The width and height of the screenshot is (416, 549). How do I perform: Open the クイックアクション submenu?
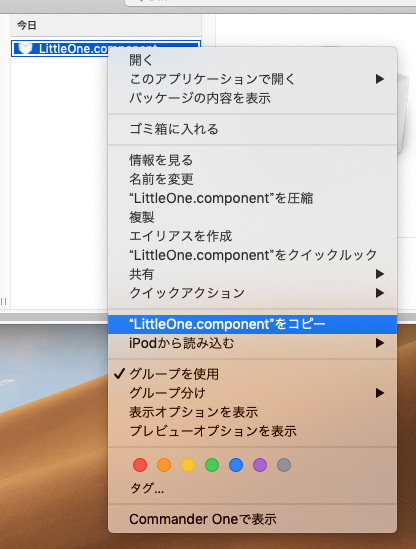[252, 293]
